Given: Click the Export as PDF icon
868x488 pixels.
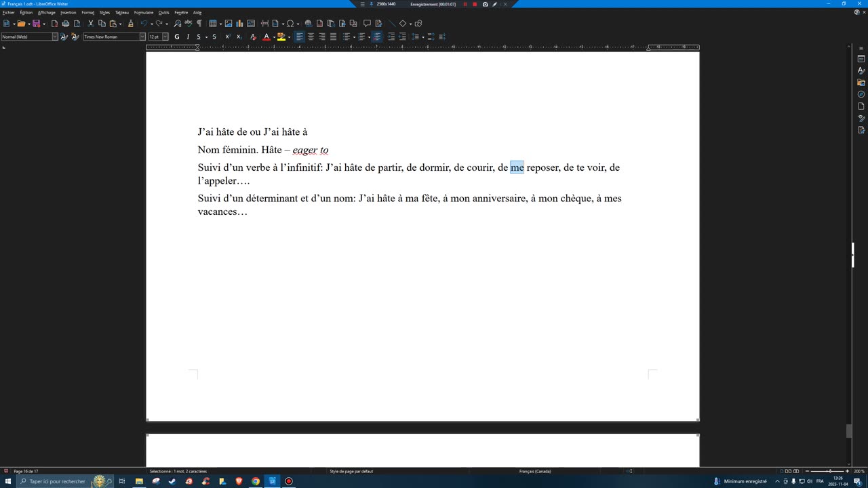Looking at the screenshot, I should coord(55,24).
